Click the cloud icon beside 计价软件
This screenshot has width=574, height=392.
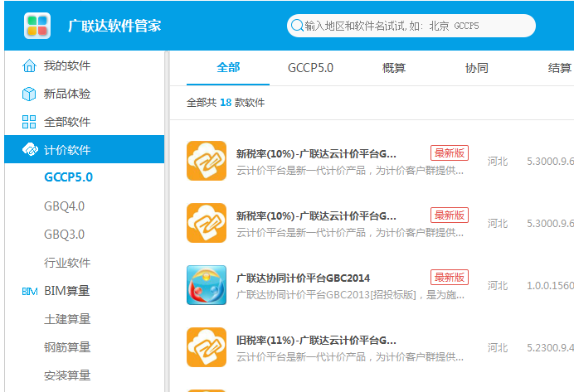[30, 149]
